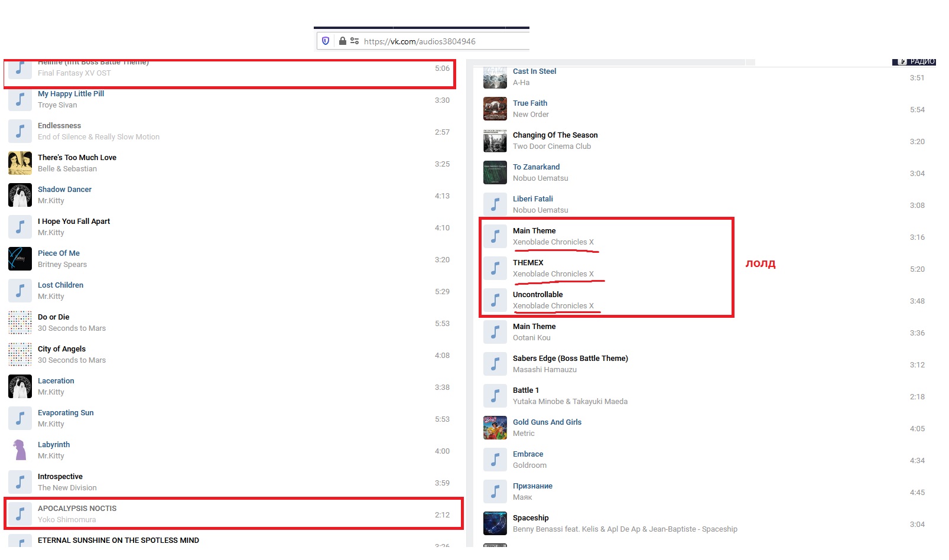
Task: Click the music note icon next to Признание
Action: (x=495, y=492)
